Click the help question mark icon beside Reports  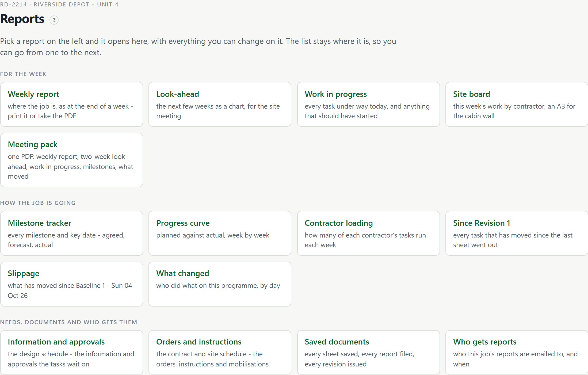tap(54, 20)
